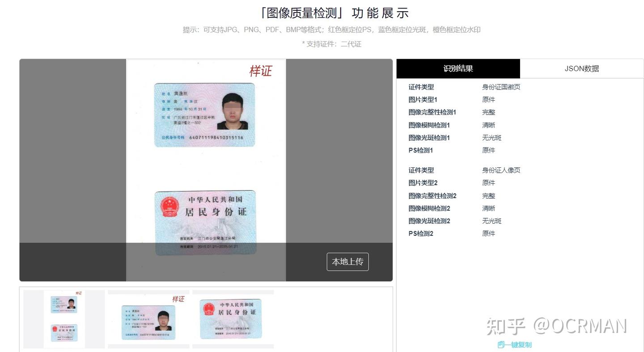
Task: Click the 支持证件：二代证 note
Action: coord(332,44)
